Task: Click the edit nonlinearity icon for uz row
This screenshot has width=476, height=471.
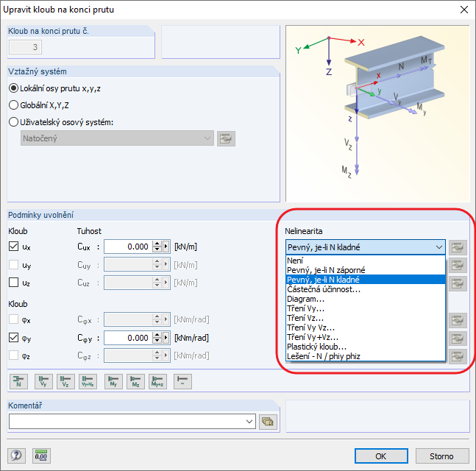Action: pyautogui.click(x=458, y=283)
